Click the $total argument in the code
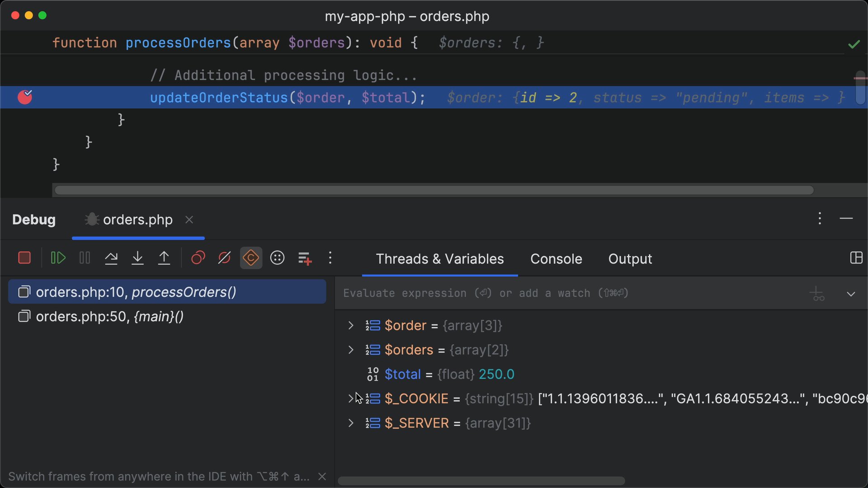Image resolution: width=868 pixels, height=488 pixels. 386,98
